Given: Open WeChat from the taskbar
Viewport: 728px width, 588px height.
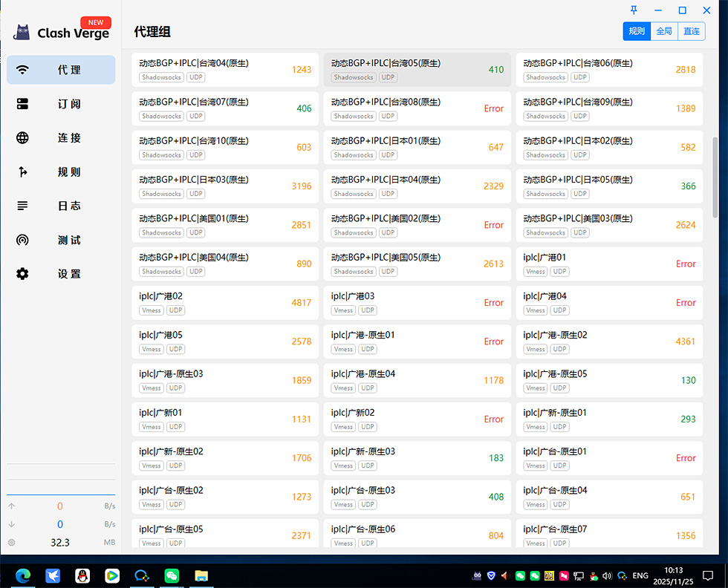Looking at the screenshot, I should point(172,575).
